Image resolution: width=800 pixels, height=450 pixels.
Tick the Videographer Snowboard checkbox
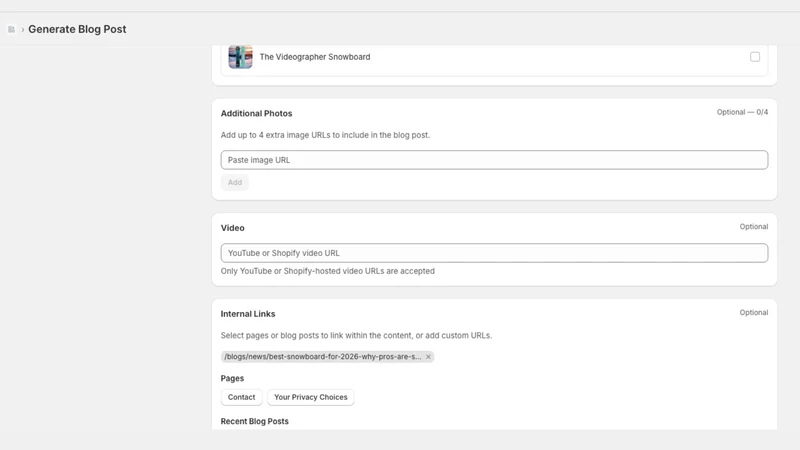755,57
